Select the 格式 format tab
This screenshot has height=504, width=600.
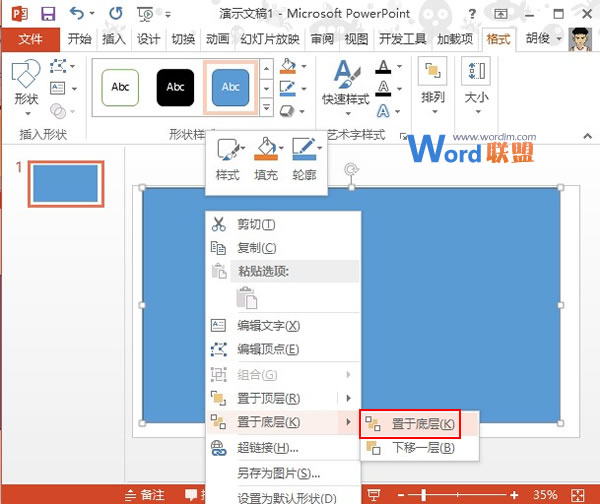click(x=499, y=39)
